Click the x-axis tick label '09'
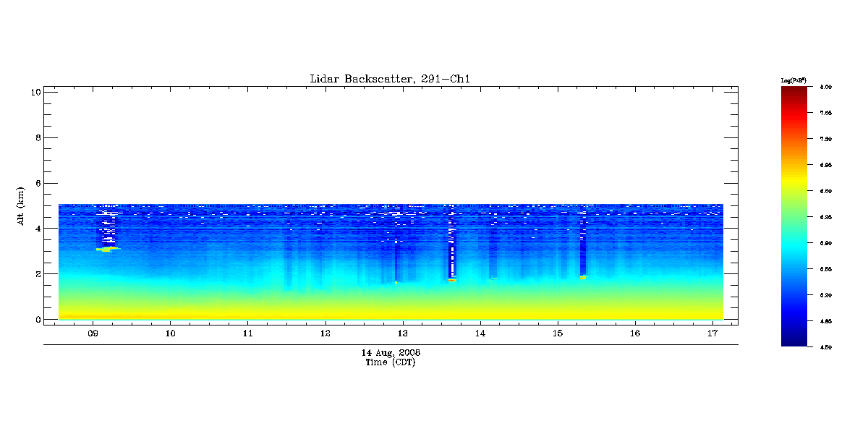This screenshot has height=434, width=868. coord(93,333)
